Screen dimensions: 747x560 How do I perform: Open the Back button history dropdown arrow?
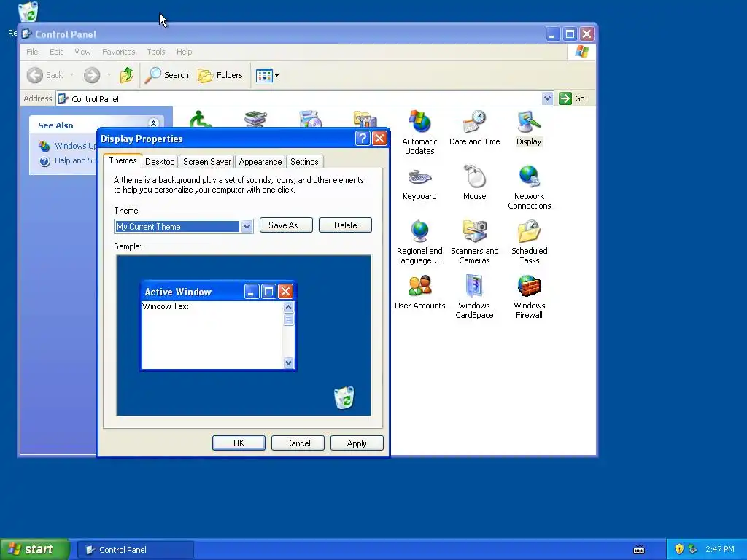(72, 75)
